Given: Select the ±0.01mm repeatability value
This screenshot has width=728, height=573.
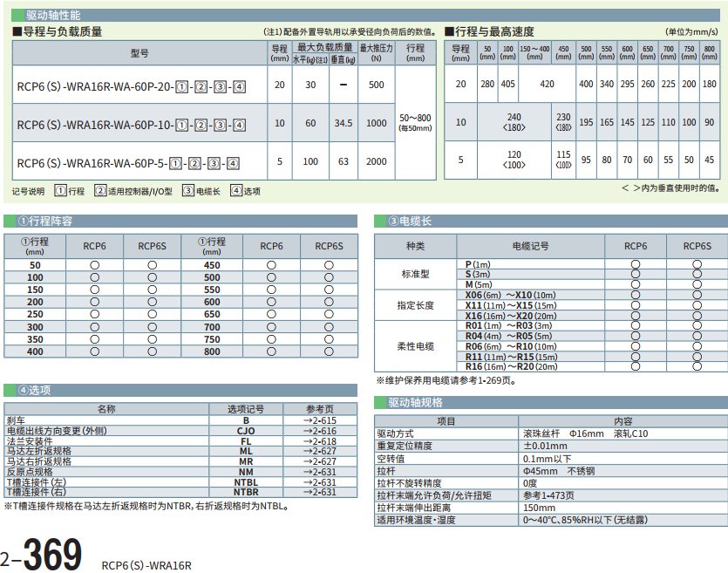Looking at the screenshot, I should (545, 447).
